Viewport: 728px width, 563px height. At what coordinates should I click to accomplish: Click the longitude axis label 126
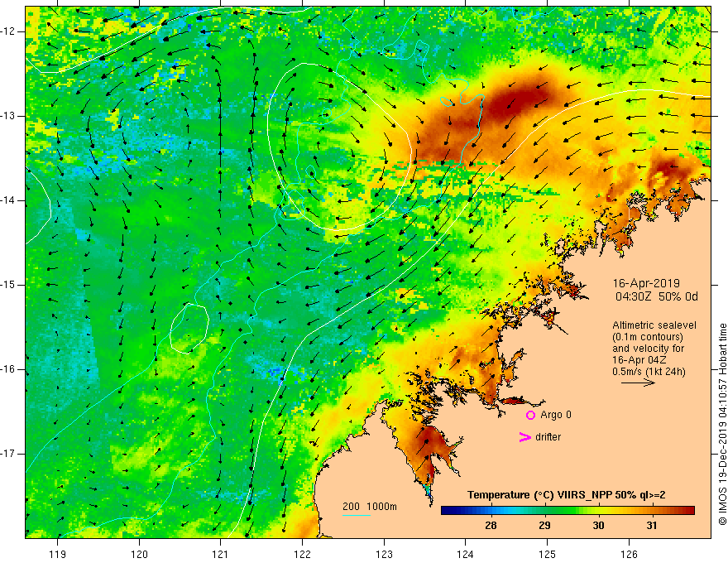pyautogui.click(x=629, y=554)
